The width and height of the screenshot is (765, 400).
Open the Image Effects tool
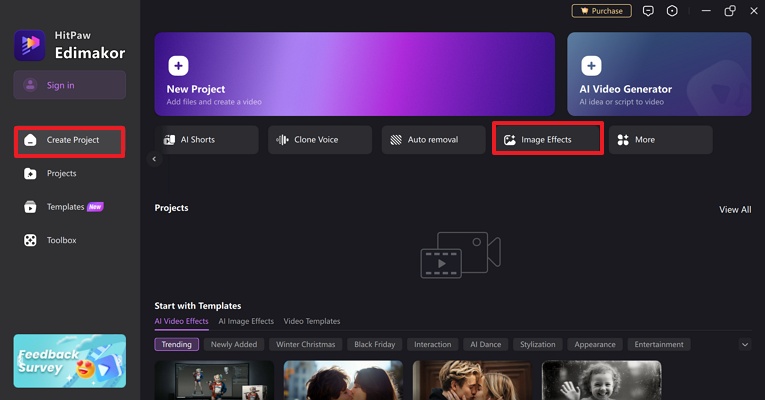[547, 140]
